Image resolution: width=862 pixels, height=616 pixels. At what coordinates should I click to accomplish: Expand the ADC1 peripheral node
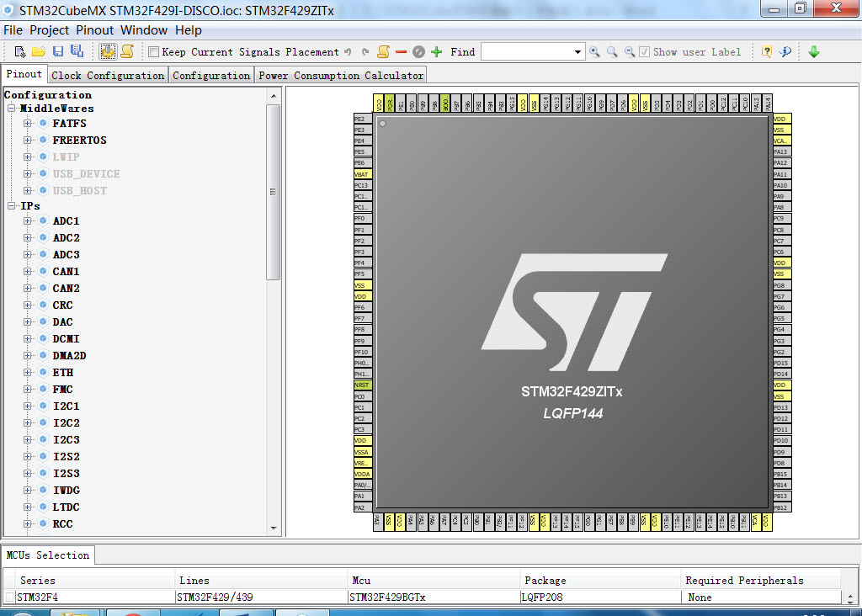pos(28,221)
